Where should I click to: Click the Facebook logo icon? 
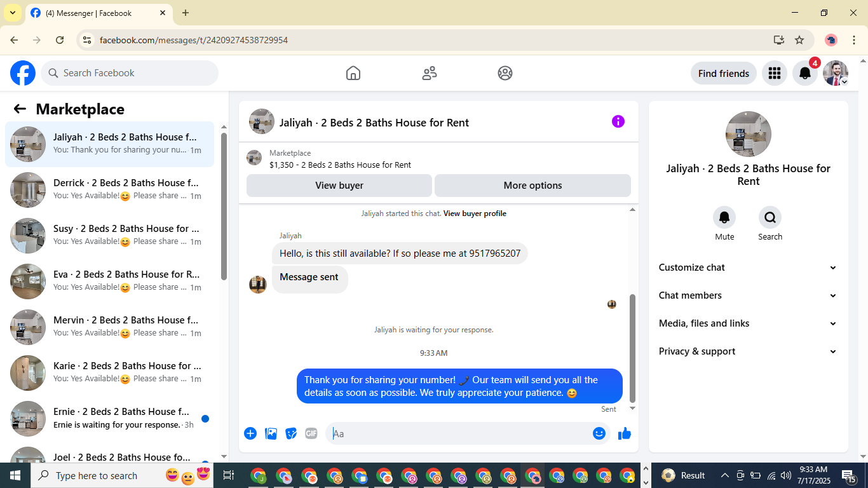click(23, 73)
